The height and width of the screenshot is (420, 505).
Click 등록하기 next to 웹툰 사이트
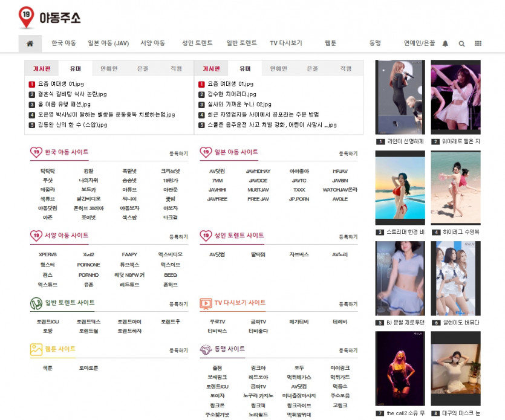click(178, 351)
